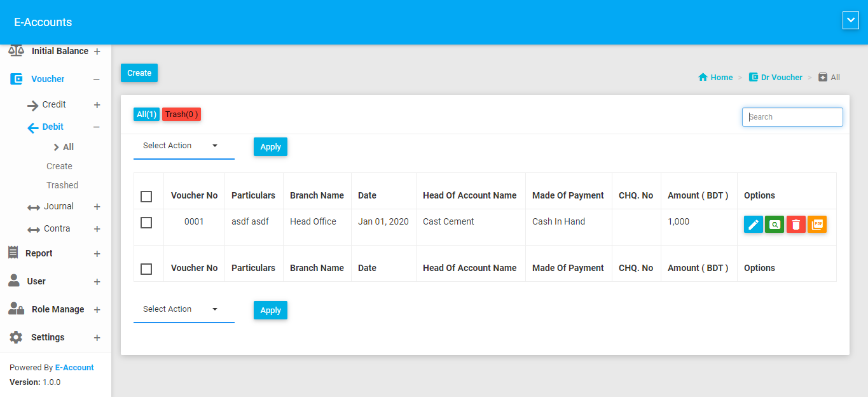
Task: Click the blue edit pencil icon
Action: (x=753, y=225)
